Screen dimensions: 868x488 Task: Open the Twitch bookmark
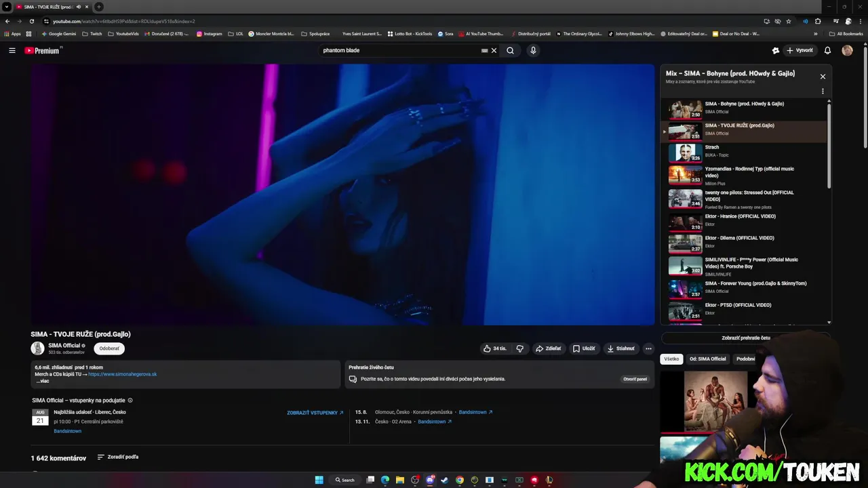[x=92, y=33]
